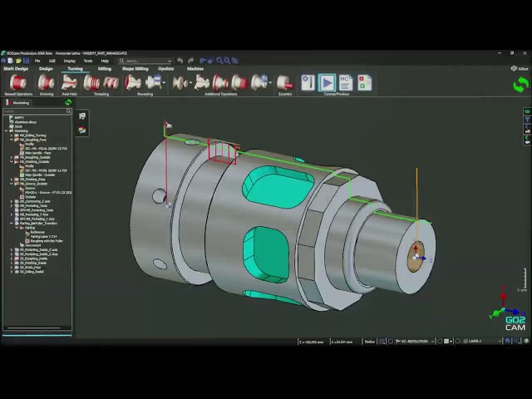Click the Machining tree search box

37,111
